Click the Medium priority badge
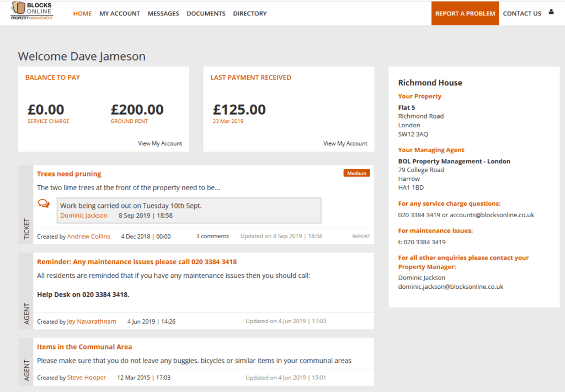The height and width of the screenshot is (392, 565). point(356,173)
